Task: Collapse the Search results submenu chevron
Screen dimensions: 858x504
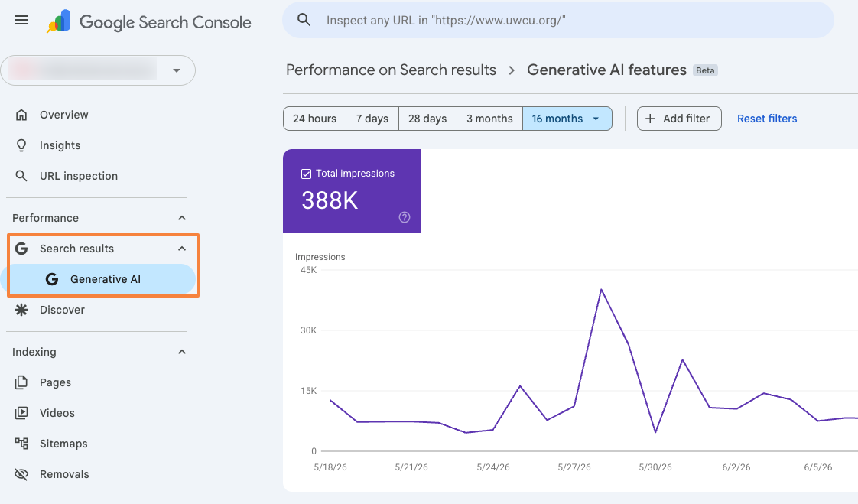Action: 182,249
